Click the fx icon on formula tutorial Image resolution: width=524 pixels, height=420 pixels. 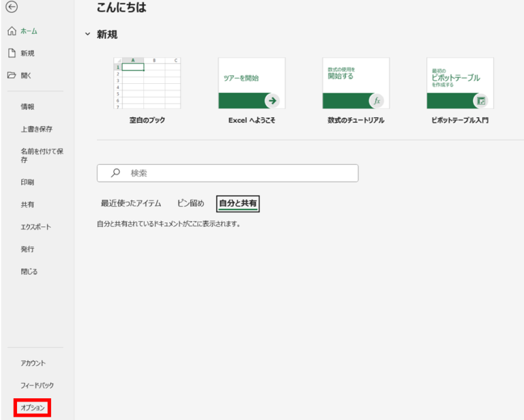pos(377,101)
